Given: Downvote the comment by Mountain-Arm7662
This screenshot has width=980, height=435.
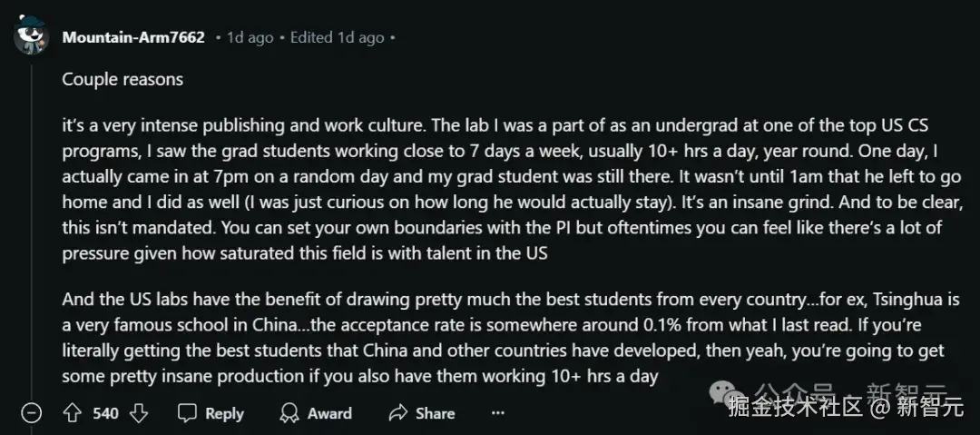Looking at the screenshot, I should point(138,413).
